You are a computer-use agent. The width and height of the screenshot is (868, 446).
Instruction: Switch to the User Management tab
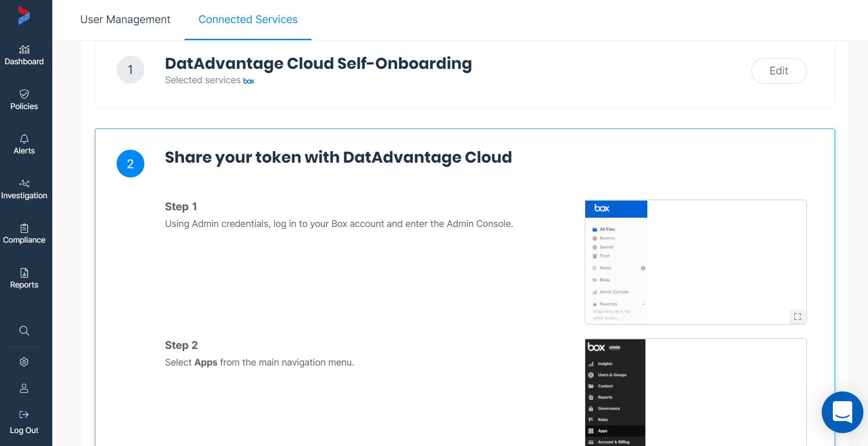tap(125, 19)
